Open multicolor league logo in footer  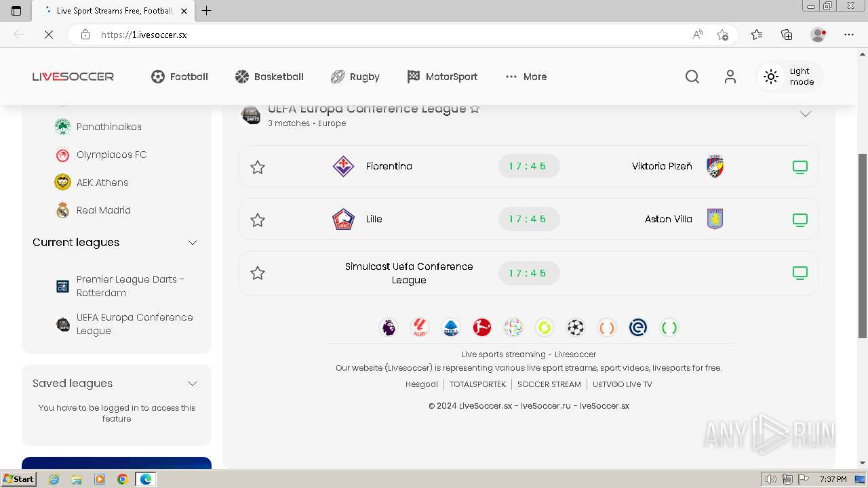[x=513, y=328]
